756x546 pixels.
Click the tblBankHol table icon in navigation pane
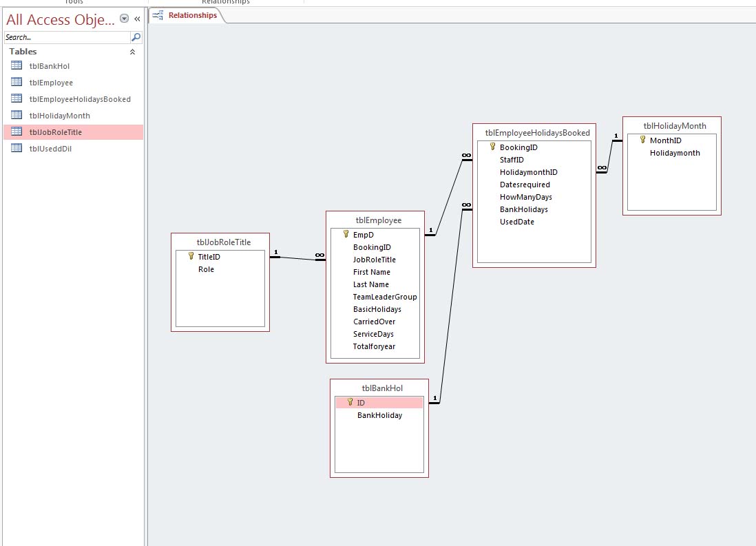pyautogui.click(x=17, y=65)
